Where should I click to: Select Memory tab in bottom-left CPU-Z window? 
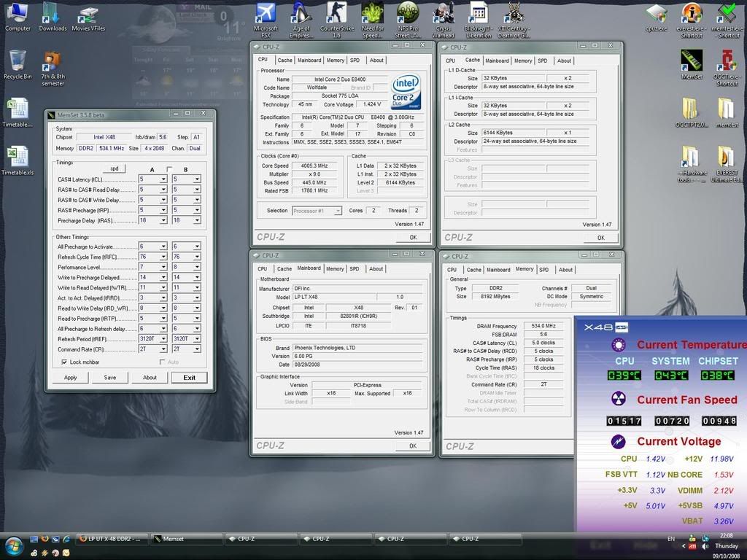click(x=335, y=269)
